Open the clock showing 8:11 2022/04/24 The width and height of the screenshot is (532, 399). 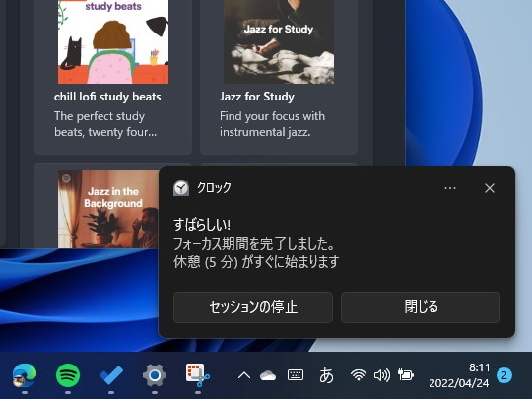point(459,375)
